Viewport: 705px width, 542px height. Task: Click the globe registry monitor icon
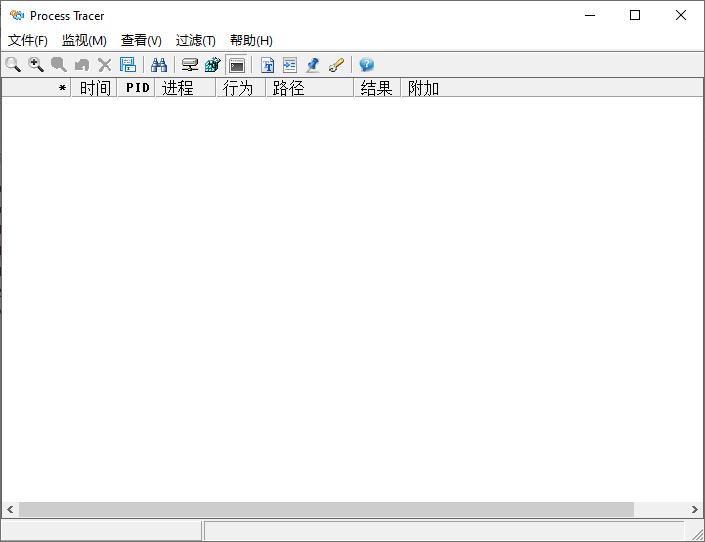coord(212,65)
